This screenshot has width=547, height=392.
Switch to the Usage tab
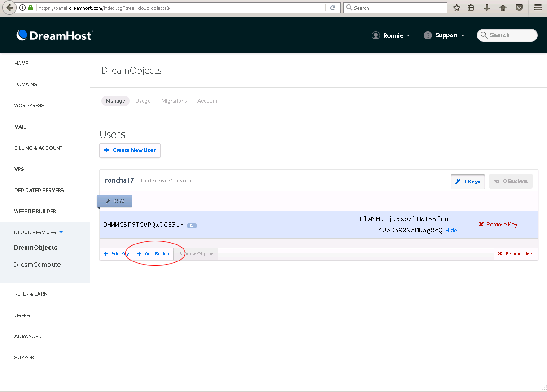(x=143, y=101)
